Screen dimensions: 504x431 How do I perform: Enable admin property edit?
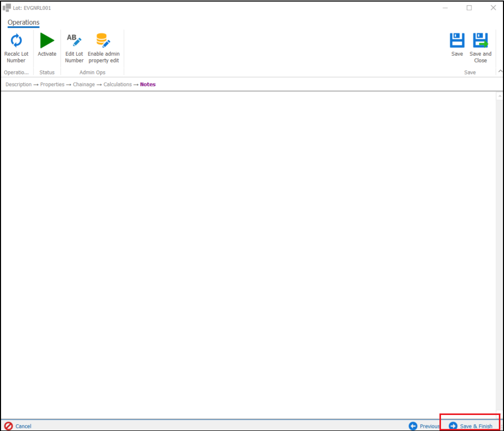point(103,41)
